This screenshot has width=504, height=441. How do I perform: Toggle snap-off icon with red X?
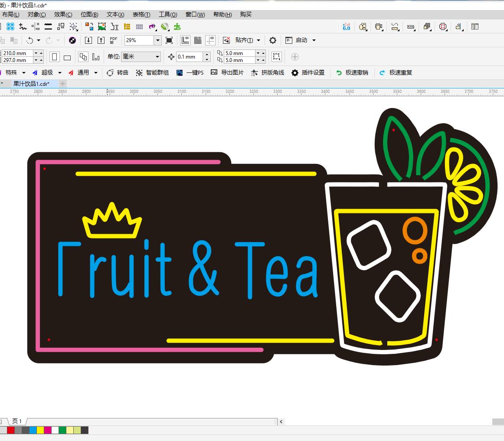pos(226,40)
